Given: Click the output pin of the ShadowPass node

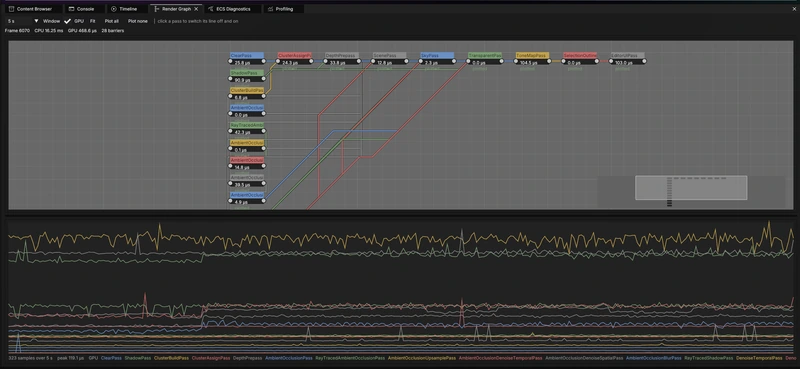Looking at the screenshot, I should coord(264,79).
